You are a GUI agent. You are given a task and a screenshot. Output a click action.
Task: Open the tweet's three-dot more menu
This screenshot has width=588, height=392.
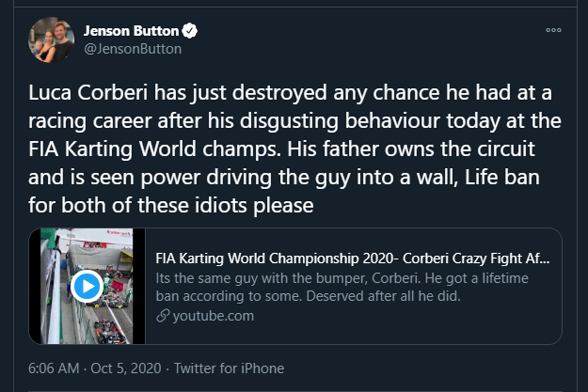point(553,30)
